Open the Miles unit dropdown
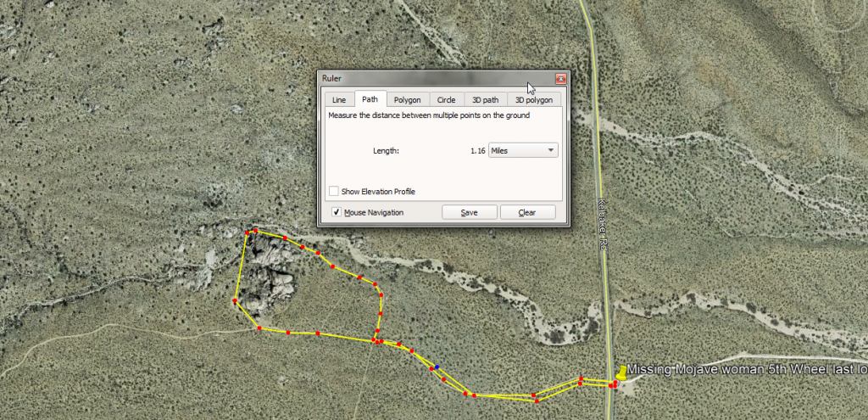The width and height of the screenshot is (868, 420). 523,150
